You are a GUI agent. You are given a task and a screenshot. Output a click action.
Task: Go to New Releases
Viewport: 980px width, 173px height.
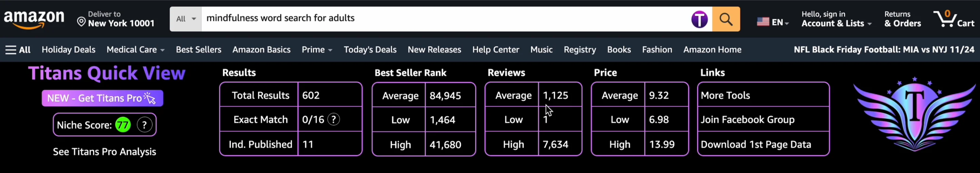tap(434, 50)
